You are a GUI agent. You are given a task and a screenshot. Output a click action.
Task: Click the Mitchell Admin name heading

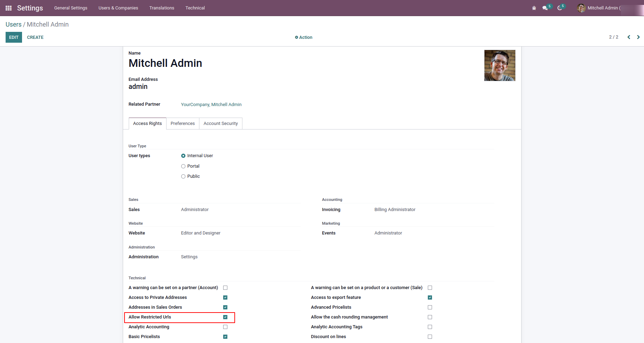pos(165,63)
